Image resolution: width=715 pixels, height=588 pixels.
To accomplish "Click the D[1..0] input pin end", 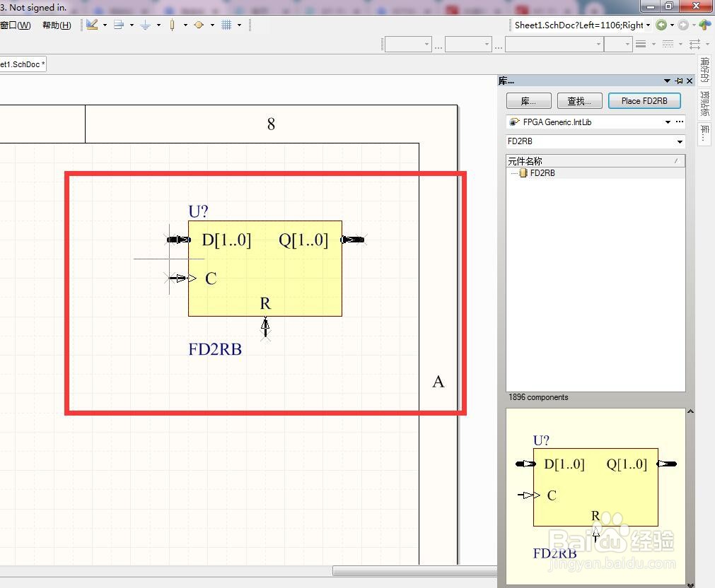I will pos(178,240).
